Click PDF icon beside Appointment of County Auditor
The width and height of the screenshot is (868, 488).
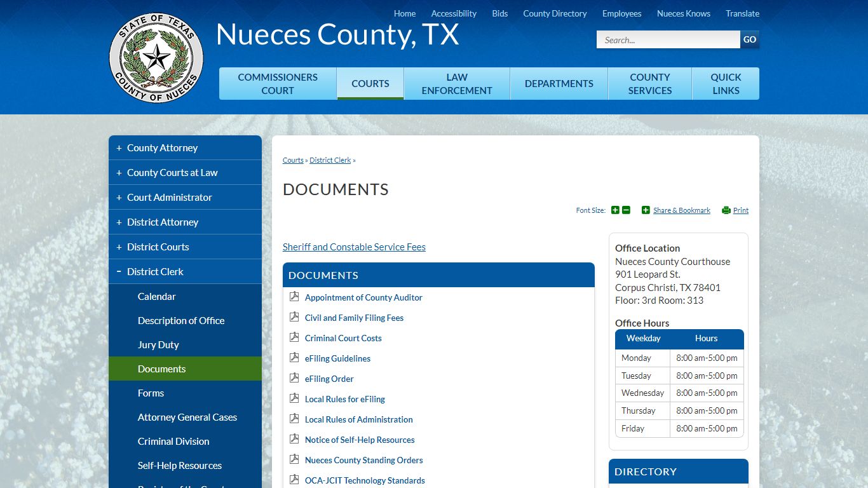tap(294, 297)
